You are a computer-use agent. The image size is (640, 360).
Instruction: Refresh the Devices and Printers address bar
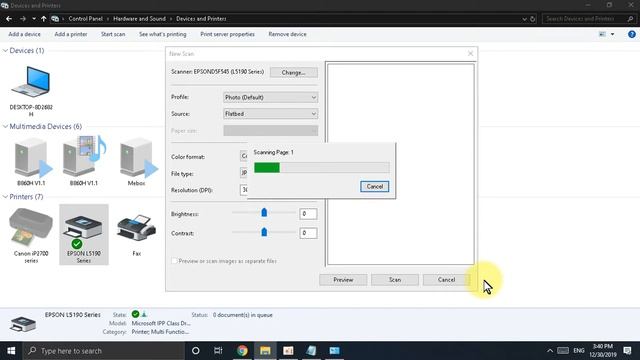[x=533, y=19]
